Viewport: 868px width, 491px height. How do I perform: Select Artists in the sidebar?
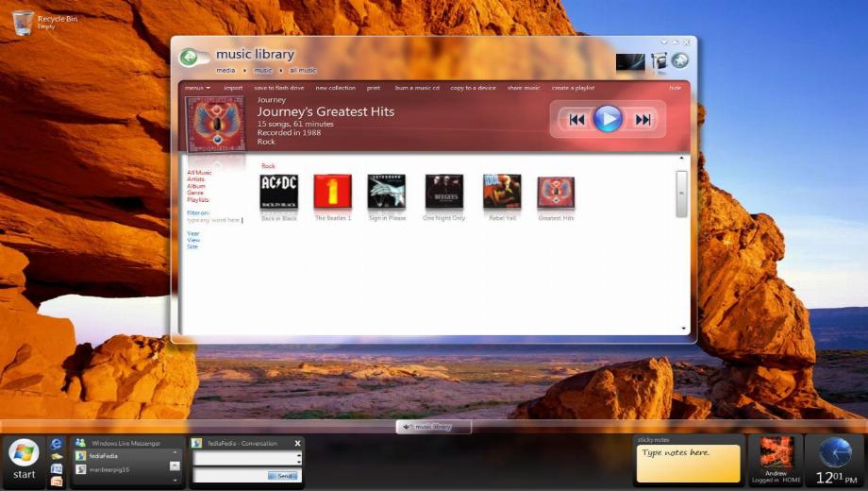pos(195,179)
